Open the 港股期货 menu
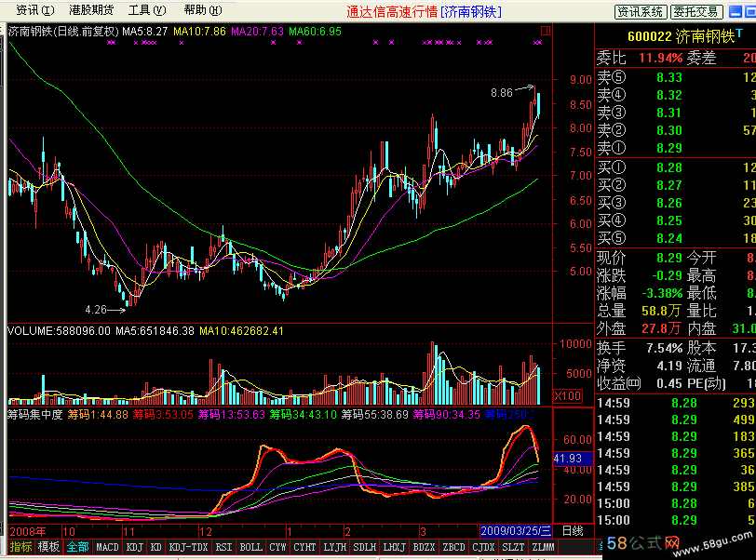This screenshot has height=560, width=756. coord(90,10)
